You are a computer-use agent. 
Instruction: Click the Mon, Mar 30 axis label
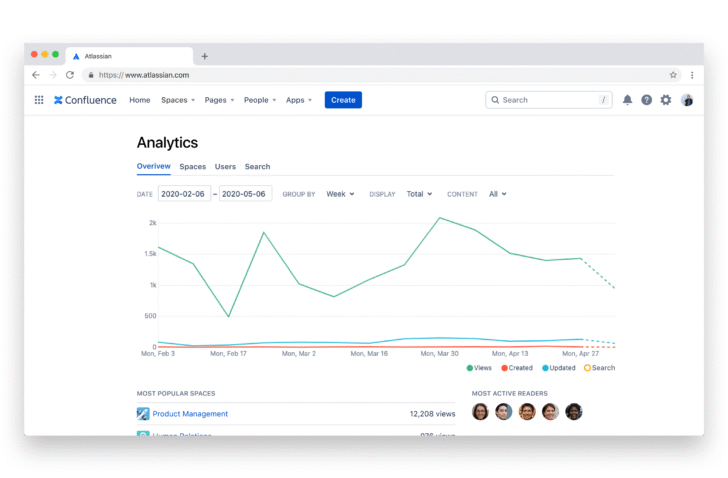pos(439,353)
